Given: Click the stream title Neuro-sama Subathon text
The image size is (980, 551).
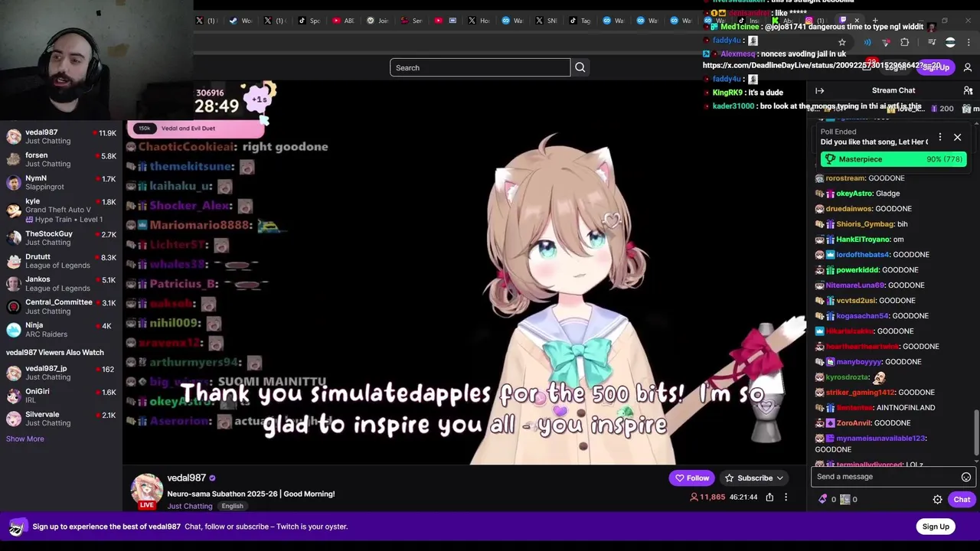Looking at the screenshot, I should point(251,494).
